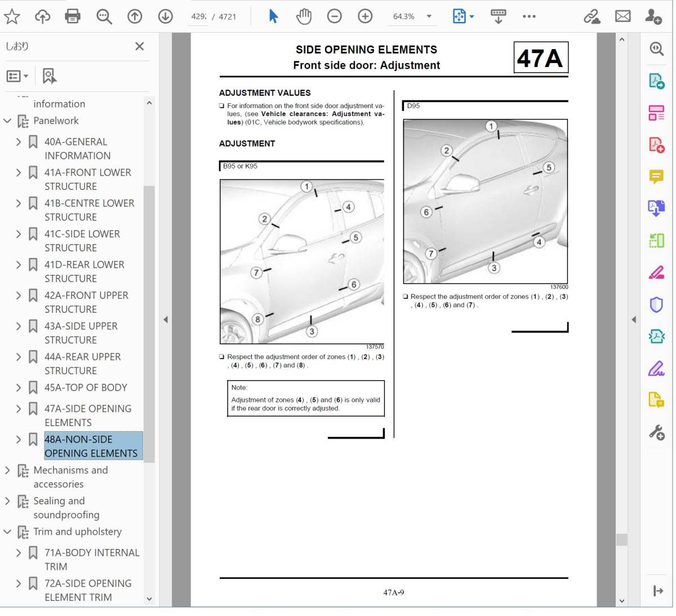Open more tools ellipsis menu
This screenshot has height=616, width=676.
(x=529, y=16)
